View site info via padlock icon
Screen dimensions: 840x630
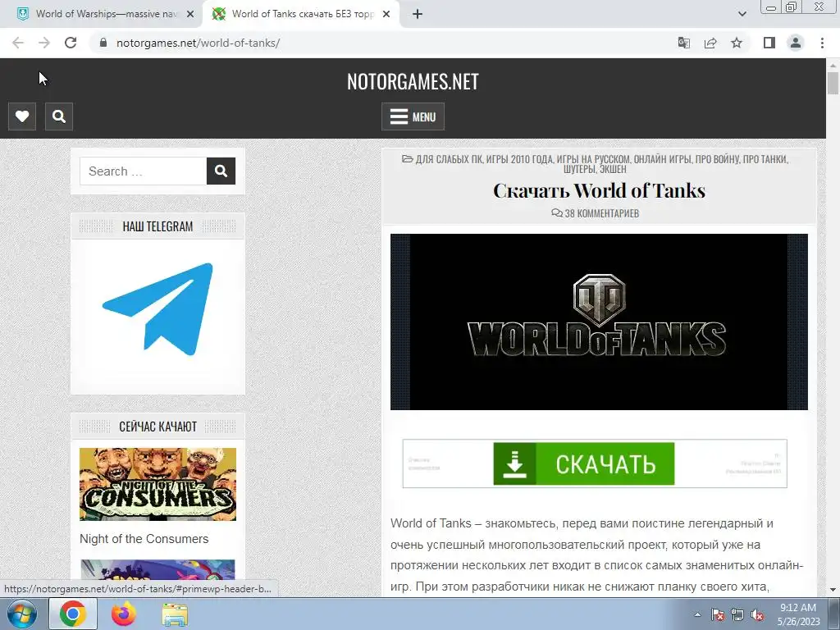[103, 43]
